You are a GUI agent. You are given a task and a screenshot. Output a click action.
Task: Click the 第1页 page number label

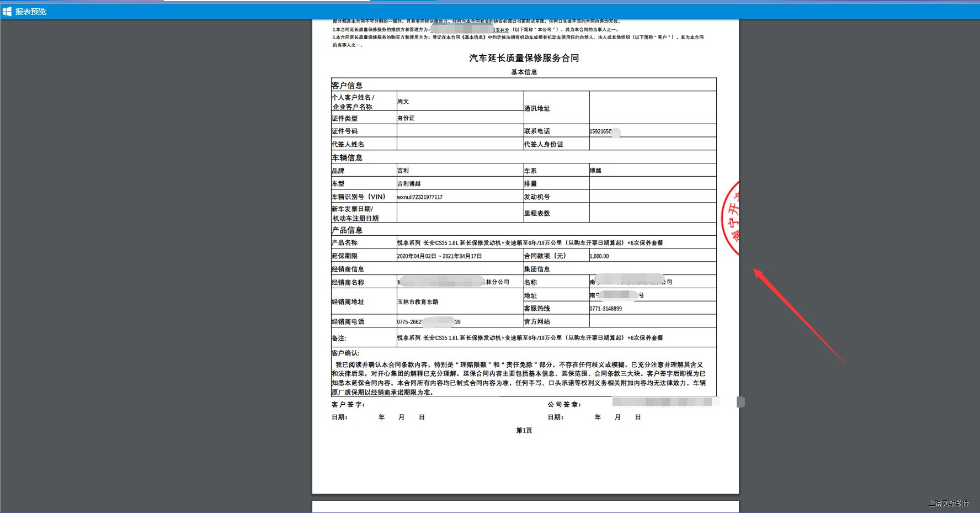(524, 431)
